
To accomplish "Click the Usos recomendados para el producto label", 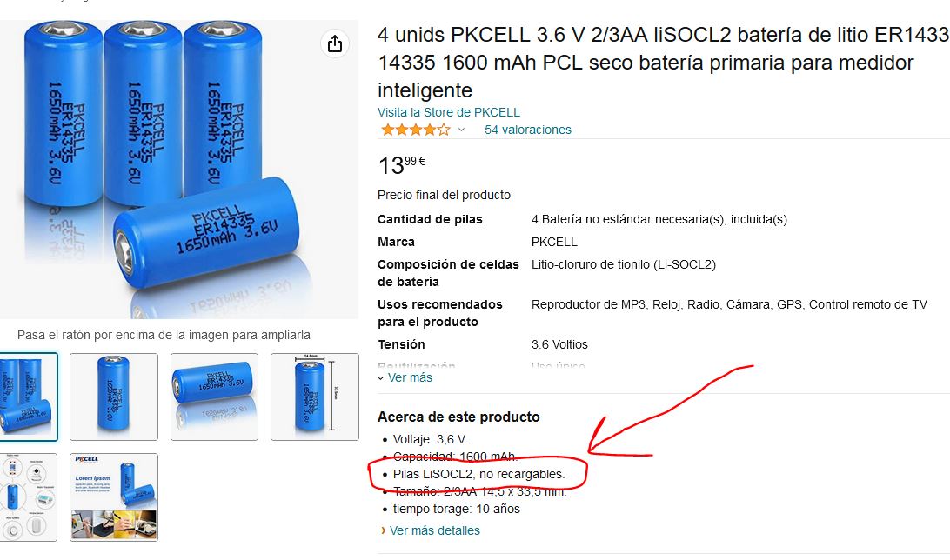I will pyautogui.click(x=440, y=313).
